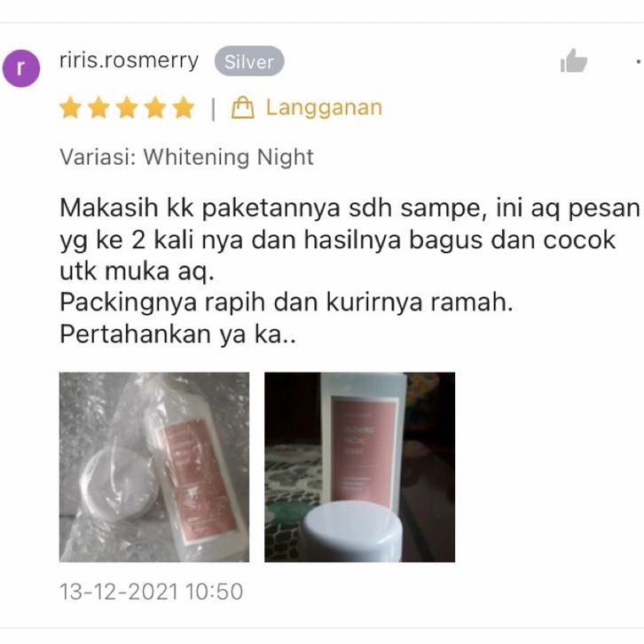Open the more options dots menu
Image resolution: width=644 pixels, height=644 pixels.
click(639, 61)
